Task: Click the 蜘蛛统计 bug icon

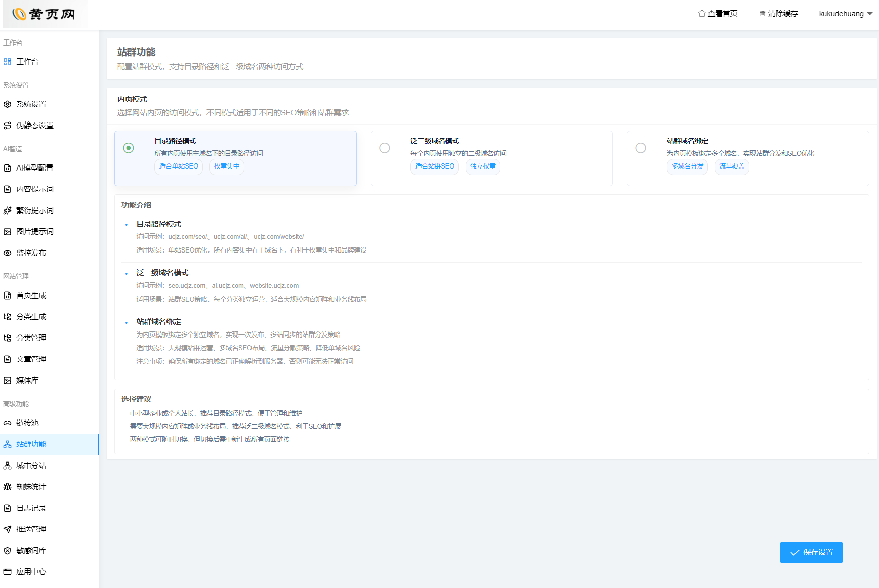Action: (7, 487)
